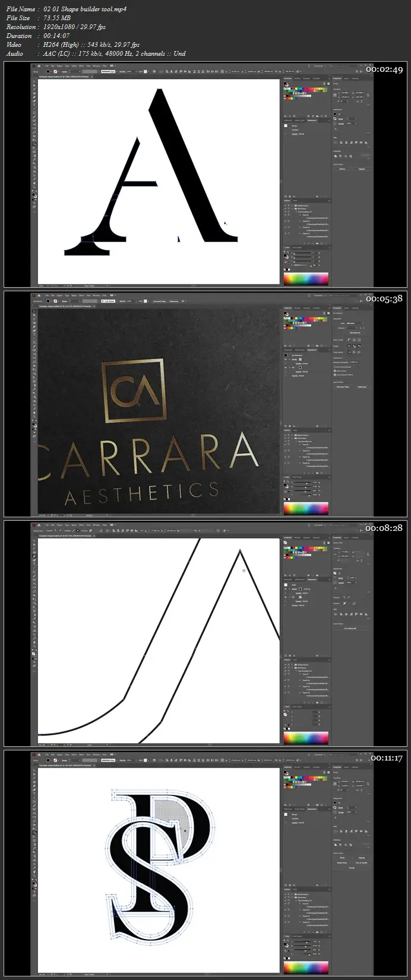
Task: Click color spectrum bar in 00:05:38 frame
Action: coord(306,508)
